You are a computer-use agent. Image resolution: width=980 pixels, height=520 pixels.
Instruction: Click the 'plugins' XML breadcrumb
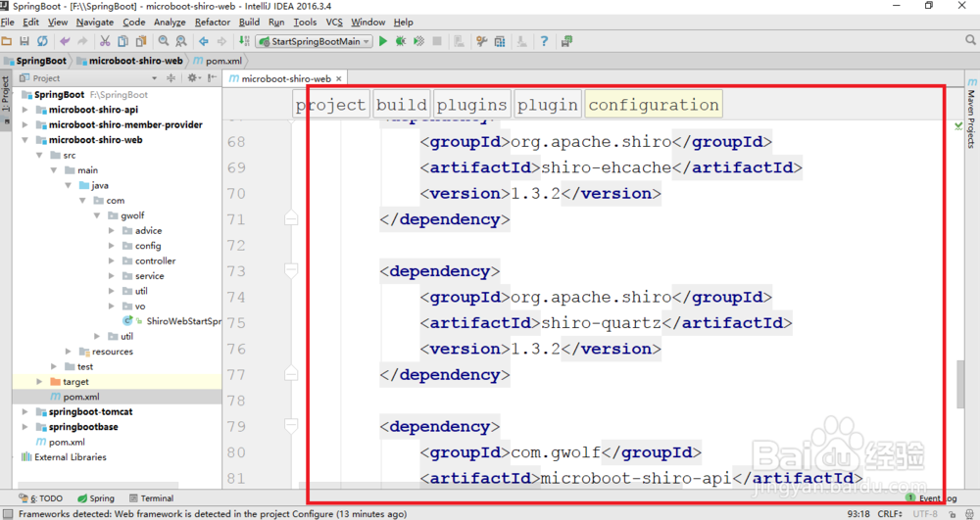[x=472, y=104]
